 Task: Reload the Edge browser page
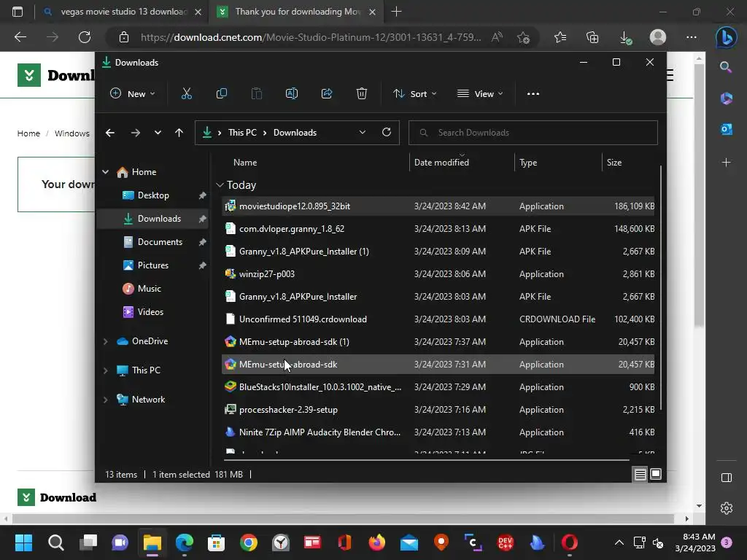coord(85,37)
